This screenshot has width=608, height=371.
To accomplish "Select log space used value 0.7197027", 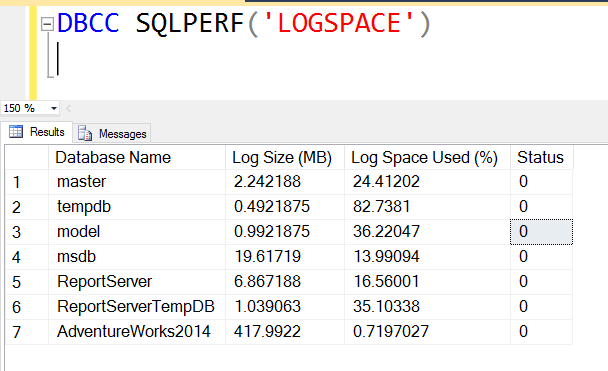I will pos(427,332).
